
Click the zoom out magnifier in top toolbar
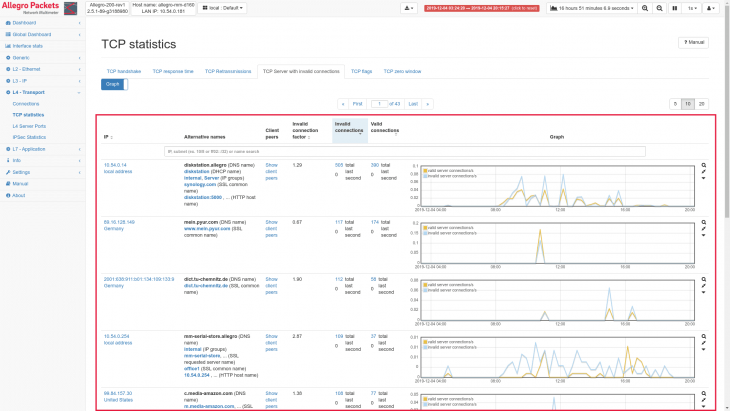point(660,8)
